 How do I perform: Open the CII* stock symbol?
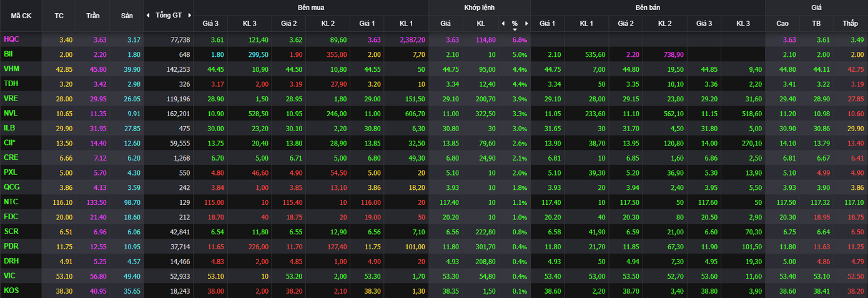point(10,142)
